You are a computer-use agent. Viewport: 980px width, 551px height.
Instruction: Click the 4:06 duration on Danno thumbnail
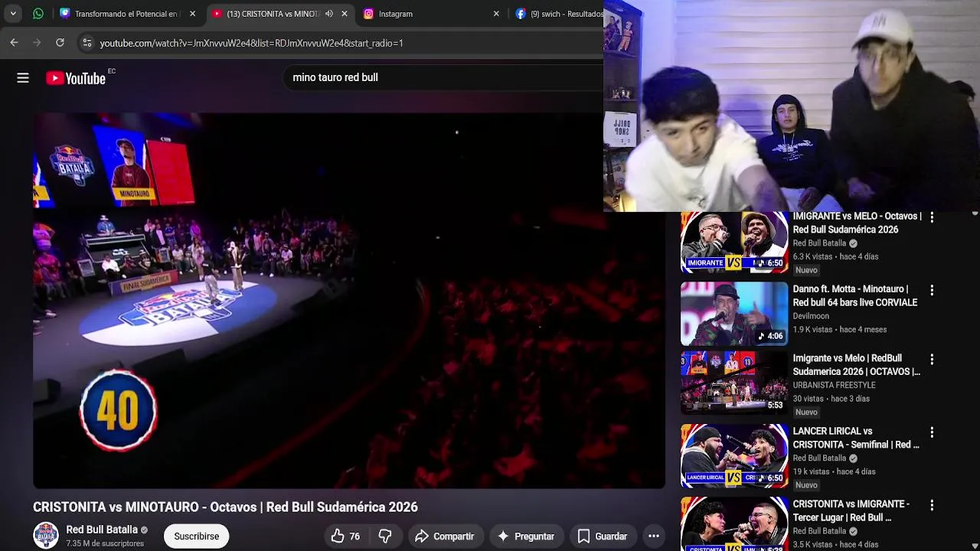pos(770,336)
